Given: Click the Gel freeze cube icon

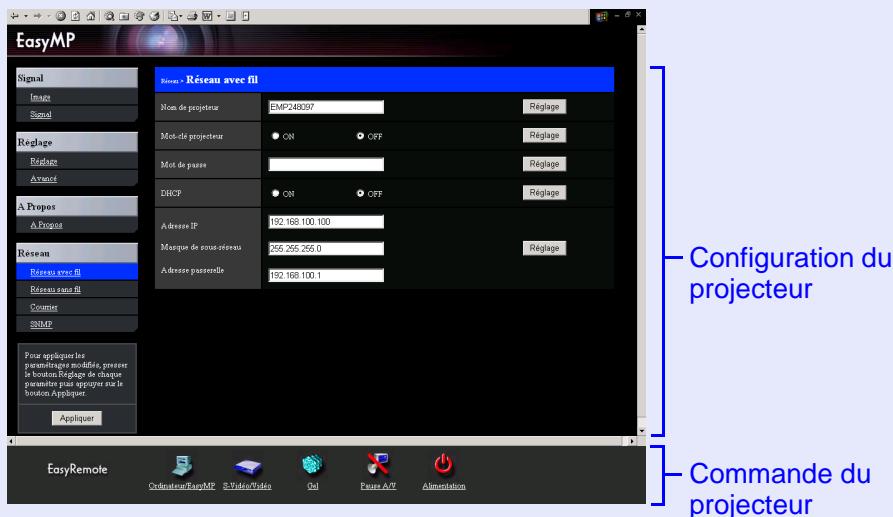Looking at the screenshot, I should 312,465.
